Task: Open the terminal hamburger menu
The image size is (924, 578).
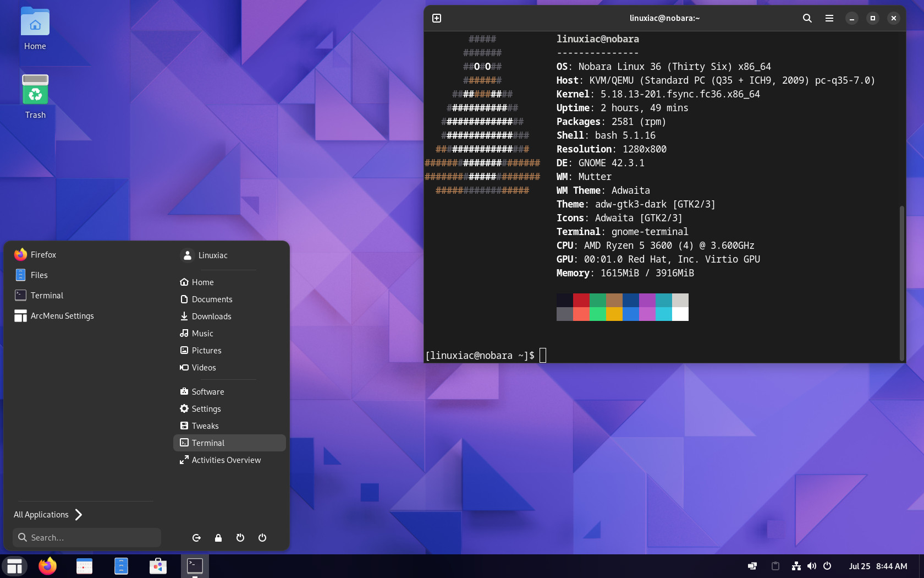Action: coord(829,18)
